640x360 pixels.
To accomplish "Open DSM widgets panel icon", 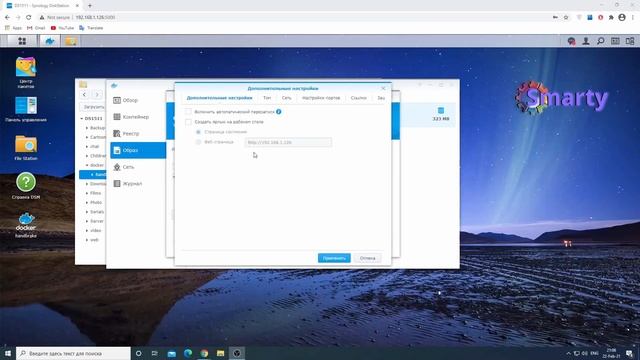I will click(x=615, y=41).
